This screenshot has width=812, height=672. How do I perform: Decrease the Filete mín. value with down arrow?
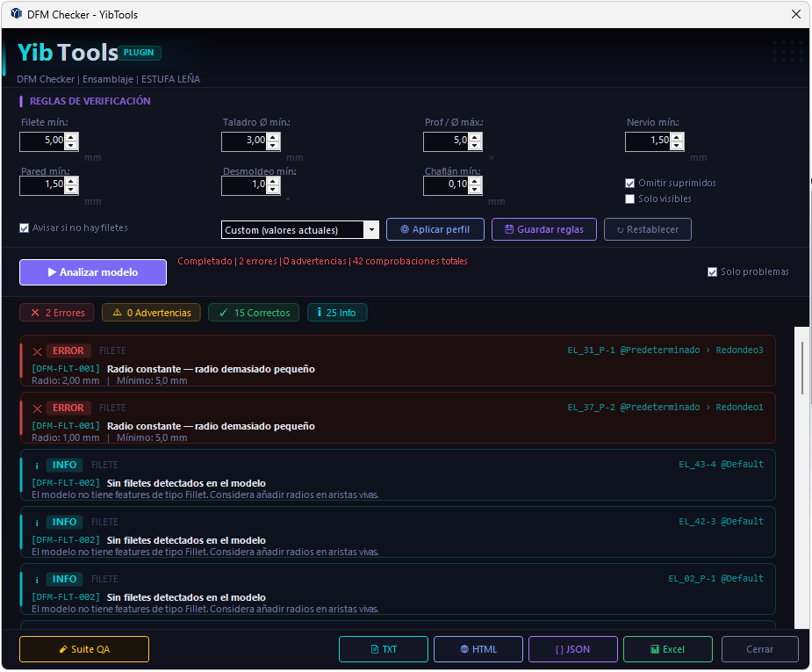tap(71, 146)
